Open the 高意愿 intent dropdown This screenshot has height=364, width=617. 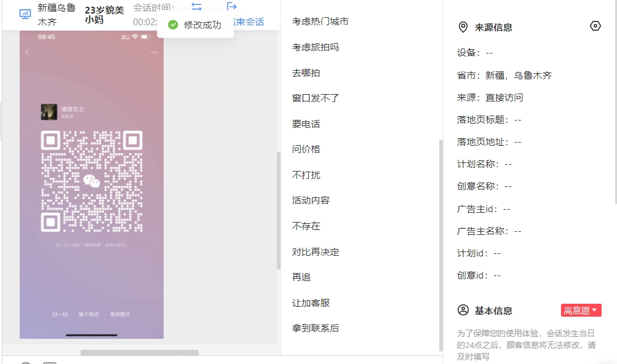pos(581,310)
